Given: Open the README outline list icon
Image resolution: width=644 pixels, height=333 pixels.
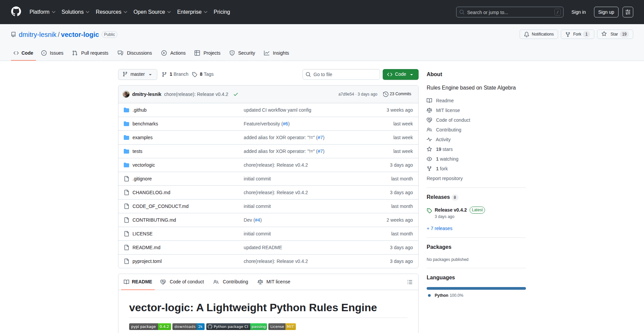Looking at the screenshot, I should click(410, 282).
